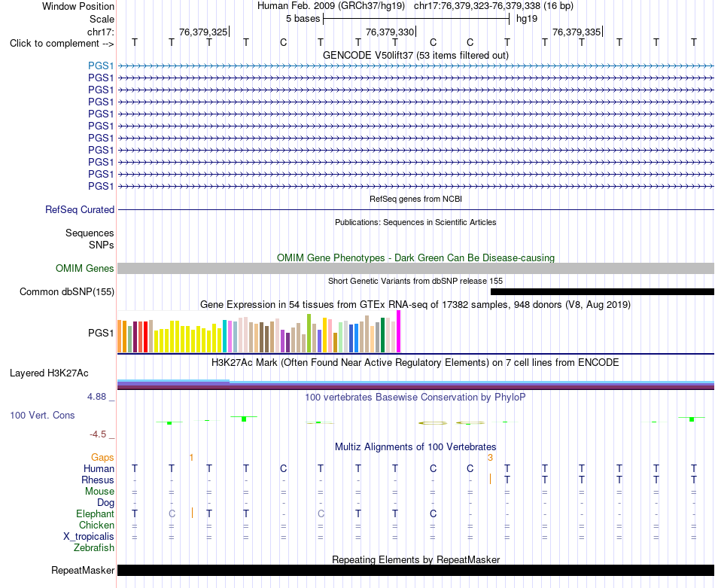Image resolution: width=715 pixels, height=588 pixels.
Task: Click Repeating Elements by RepeatMasker title
Action: coord(416,559)
